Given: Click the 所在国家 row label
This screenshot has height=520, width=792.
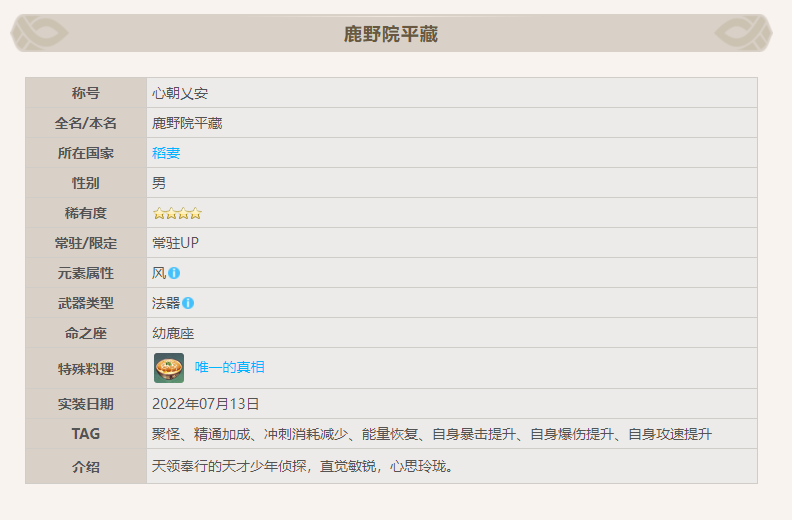Looking at the screenshot, I should 86,153.
